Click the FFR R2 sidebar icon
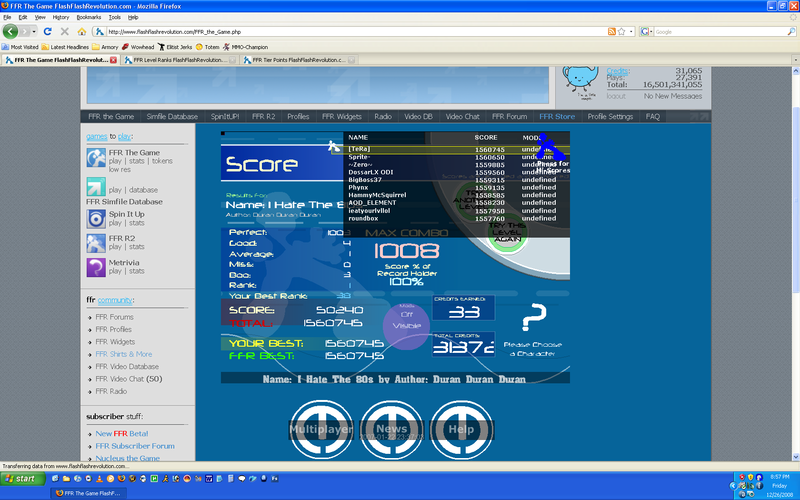 tap(96, 241)
